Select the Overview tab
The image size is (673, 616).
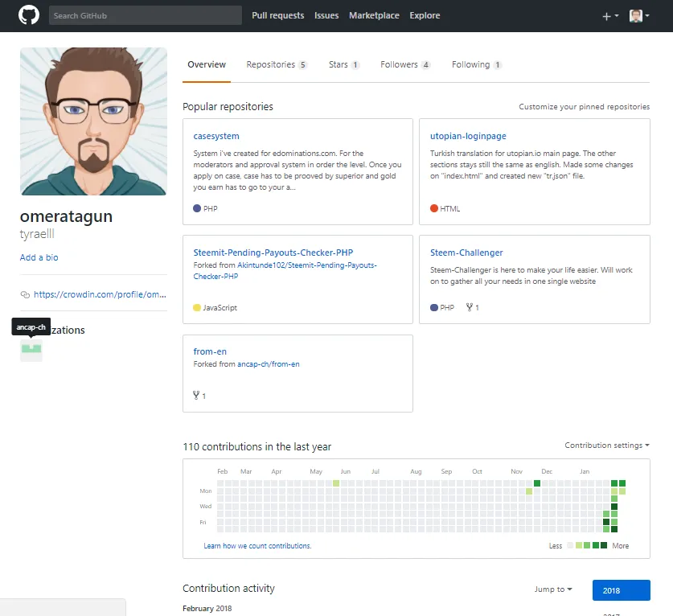pos(207,65)
